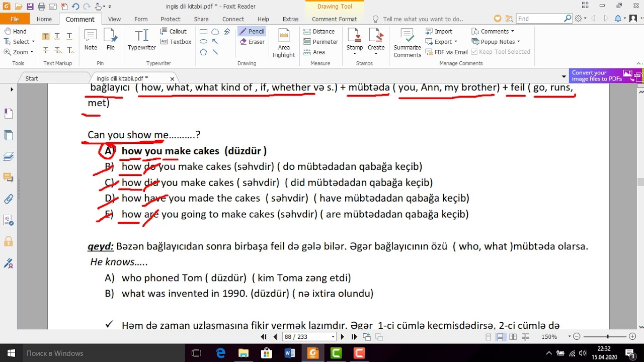Open the 150% zoom level dropdown

(570, 337)
